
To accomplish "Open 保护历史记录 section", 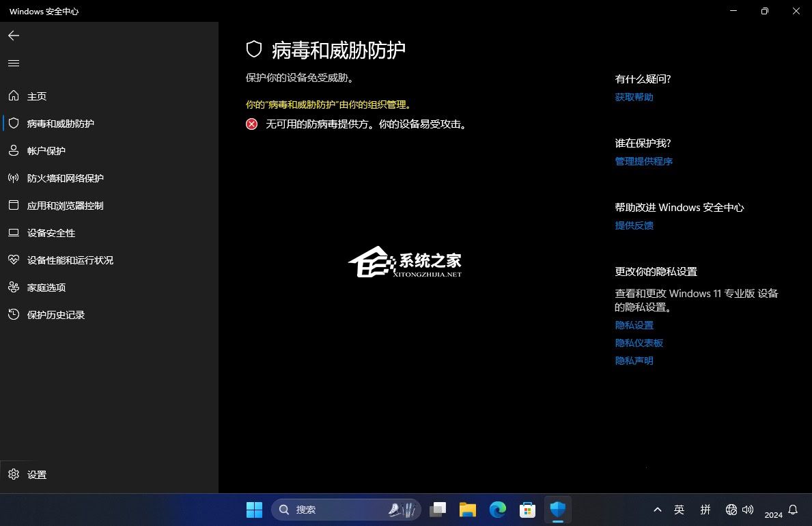I will tap(109, 314).
